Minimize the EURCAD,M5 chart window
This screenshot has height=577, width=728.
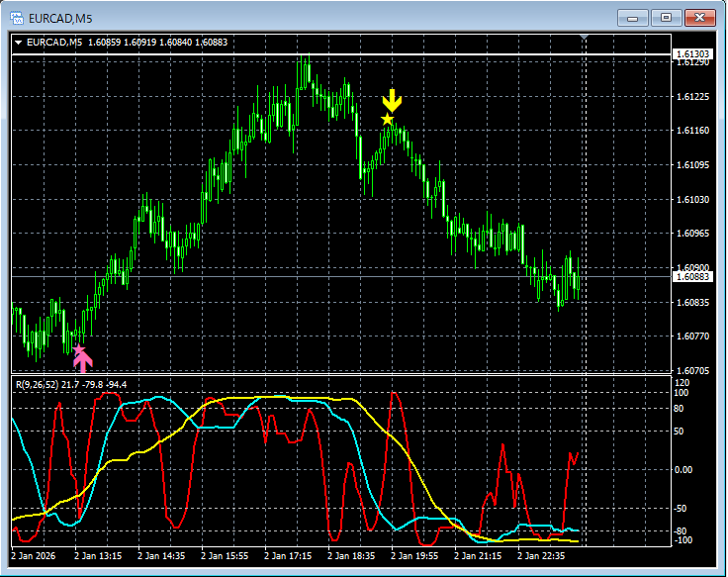[x=632, y=18]
